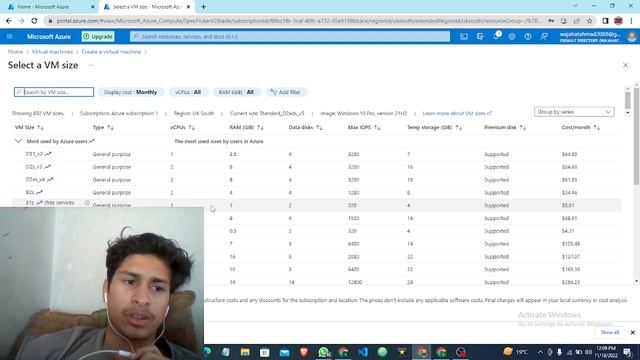
Task: Open WhatsApp from the taskbar
Action: pos(324,352)
